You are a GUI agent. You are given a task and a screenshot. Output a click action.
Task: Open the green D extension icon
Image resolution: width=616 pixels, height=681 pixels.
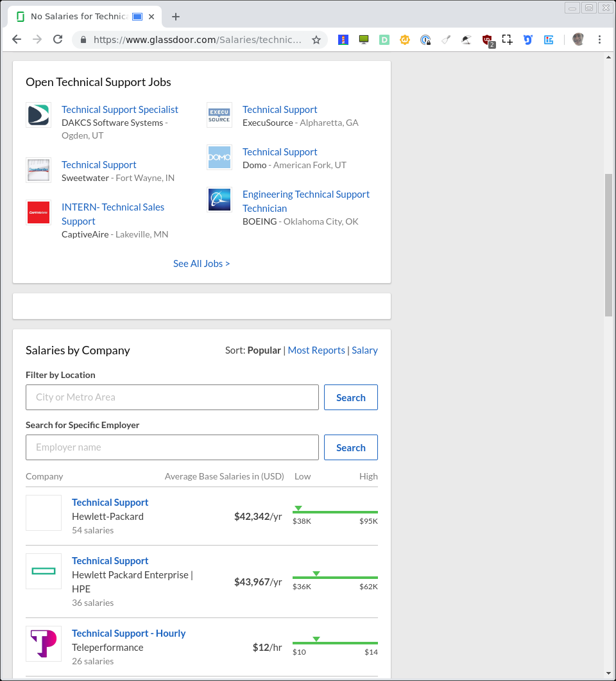(x=384, y=40)
